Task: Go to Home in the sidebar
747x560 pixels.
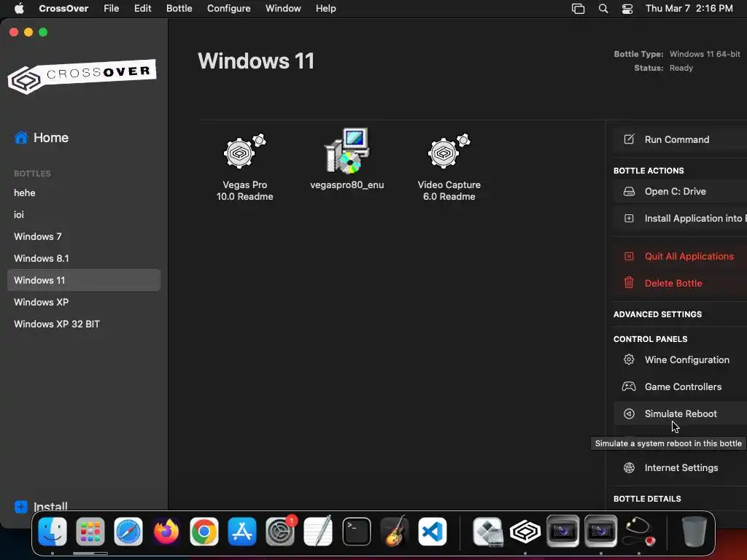Action: (50, 138)
